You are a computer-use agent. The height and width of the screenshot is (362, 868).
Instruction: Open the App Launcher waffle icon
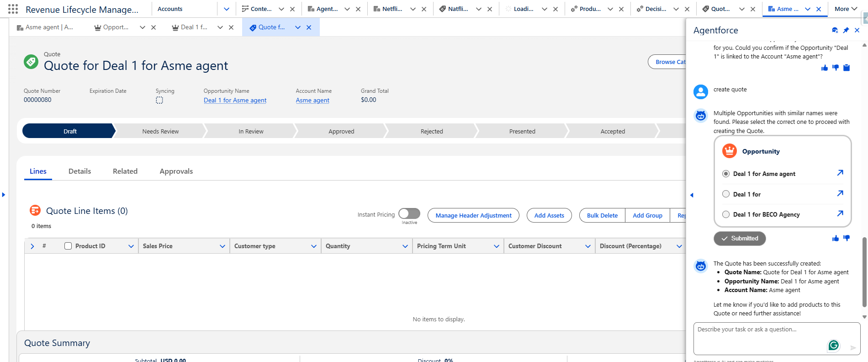pos(13,9)
